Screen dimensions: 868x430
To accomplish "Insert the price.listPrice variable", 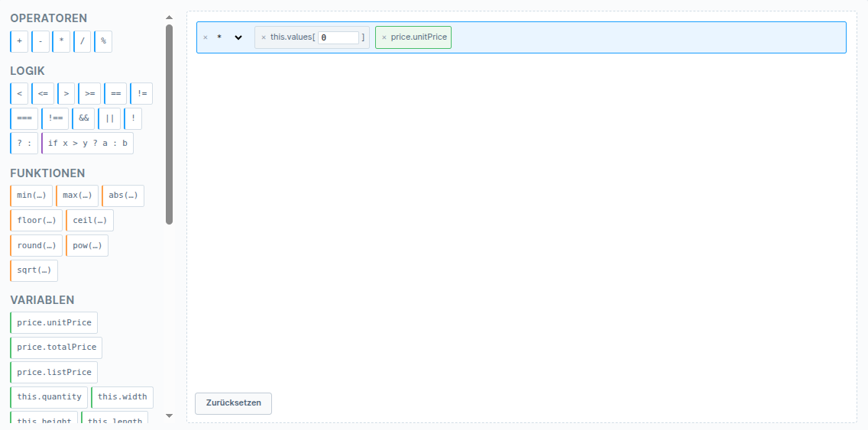I will 53,373.
